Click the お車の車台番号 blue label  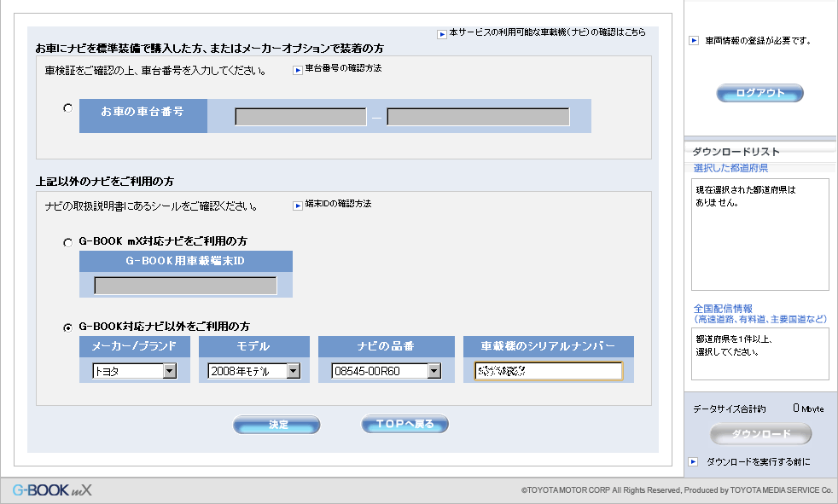tap(143, 115)
